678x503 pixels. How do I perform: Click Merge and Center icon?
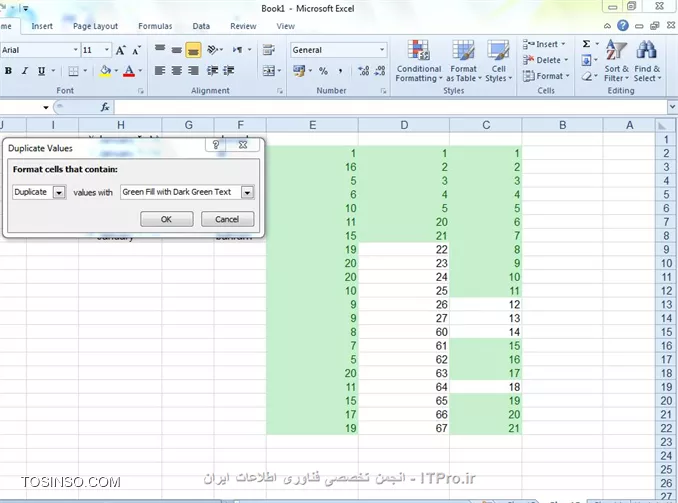tap(269, 70)
